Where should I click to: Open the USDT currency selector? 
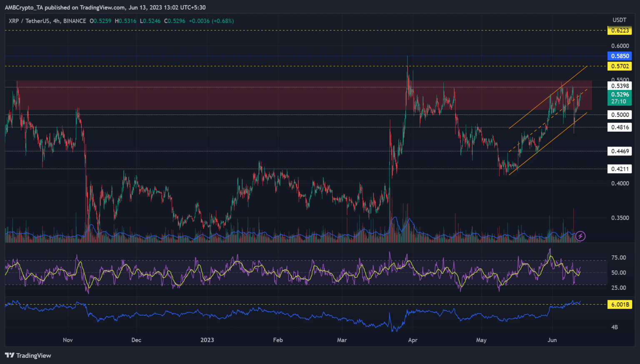pos(619,20)
